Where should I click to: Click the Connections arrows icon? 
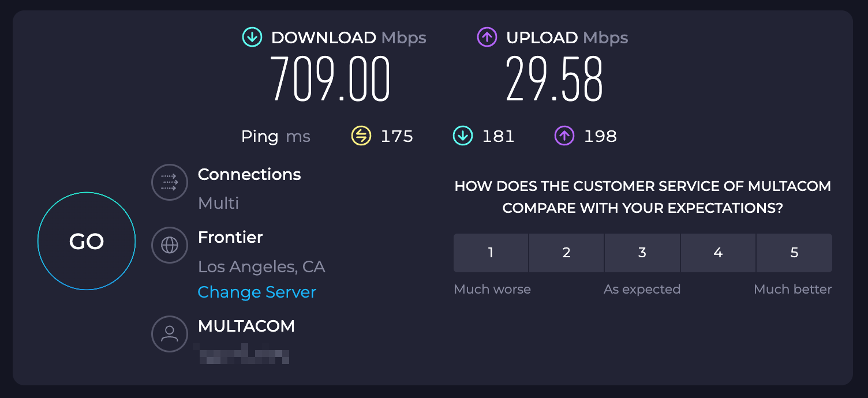pyautogui.click(x=170, y=182)
